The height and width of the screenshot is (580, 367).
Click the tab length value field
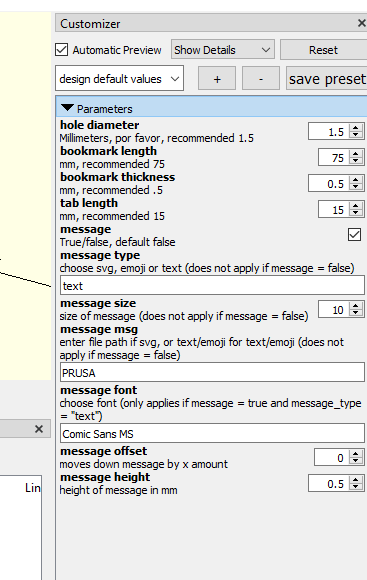(334, 210)
